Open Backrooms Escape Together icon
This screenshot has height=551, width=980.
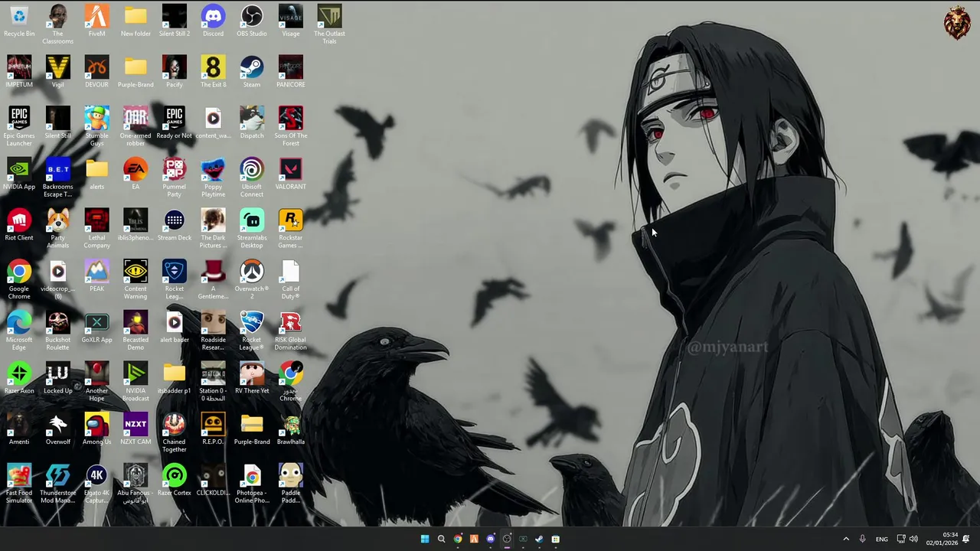coord(58,178)
